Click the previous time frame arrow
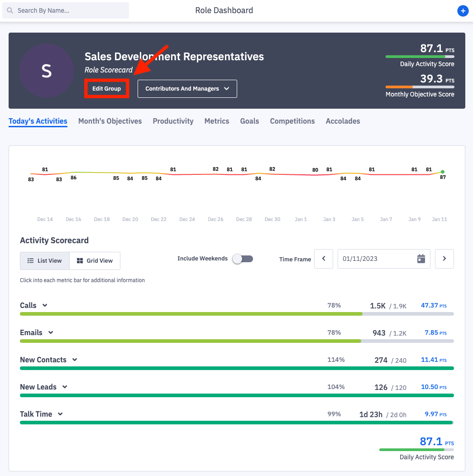The width and height of the screenshot is (473, 476). pyautogui.click(x=323, y=259)
